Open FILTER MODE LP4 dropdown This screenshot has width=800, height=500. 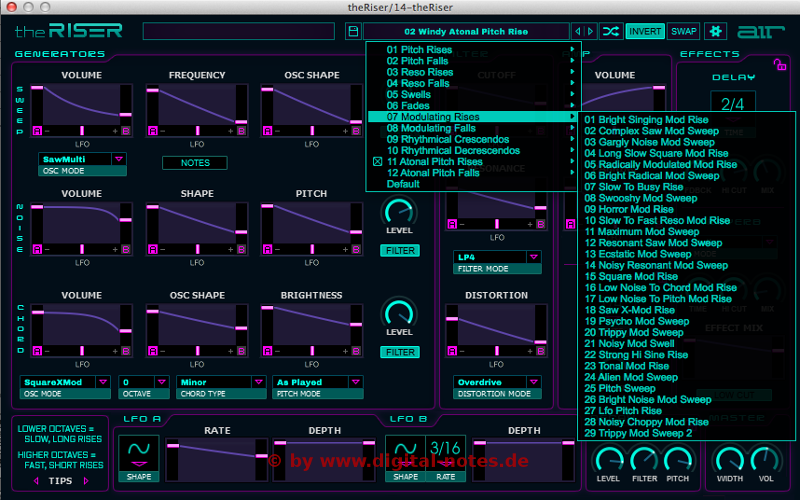click(497, 257)
